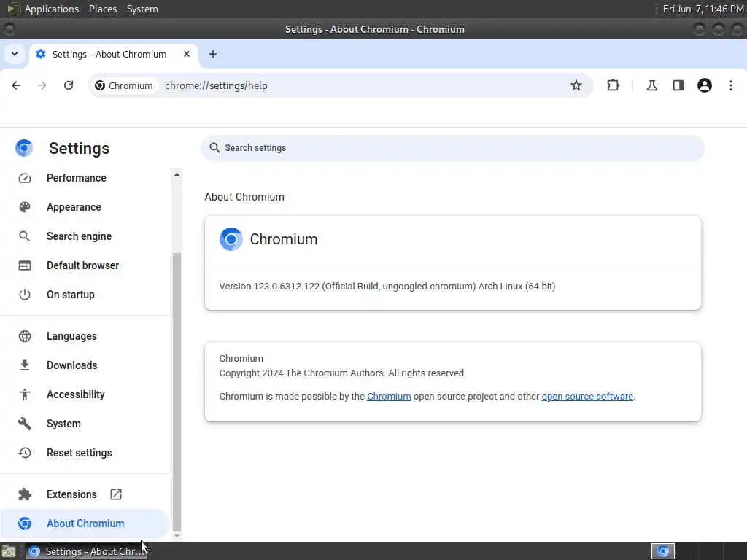Click the Copyright 2024 The Chromium Authors text
The image size is (747, 560).
343,373
